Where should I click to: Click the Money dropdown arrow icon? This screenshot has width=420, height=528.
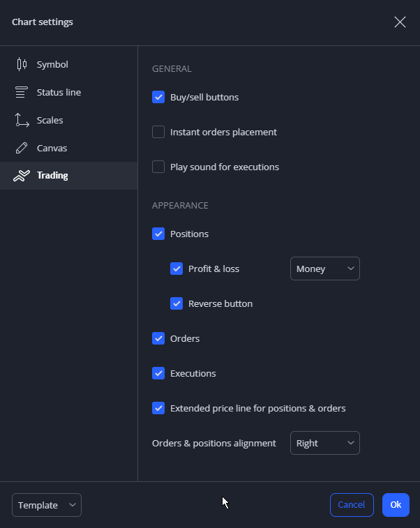coord(351,269)
